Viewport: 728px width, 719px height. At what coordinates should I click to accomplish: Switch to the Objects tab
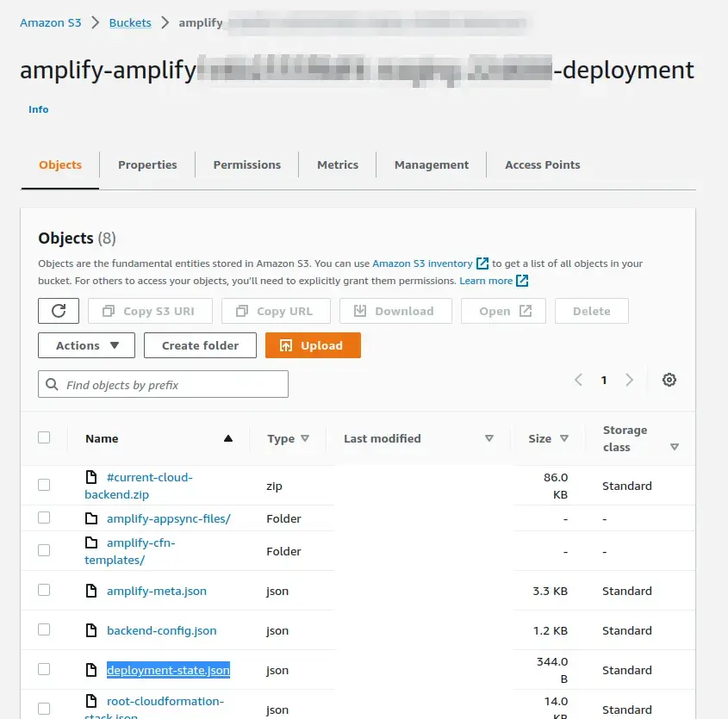(x=60, y=164)
